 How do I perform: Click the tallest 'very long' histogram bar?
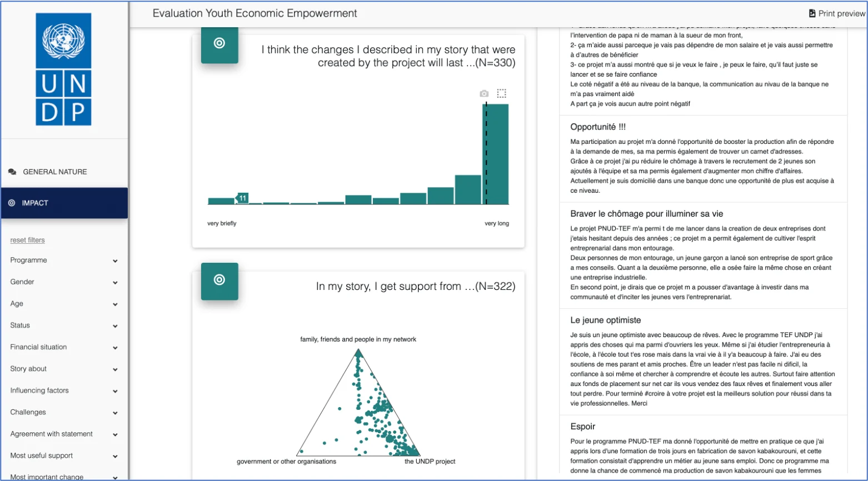[x=496, y=154]
